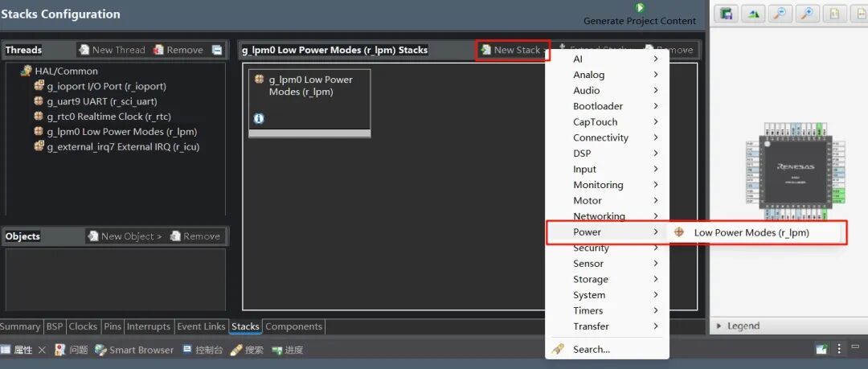Image resolution: width=868 pixels, height=369 pixels.
Task: Click the save package image icon
Action: coord(727,14)
